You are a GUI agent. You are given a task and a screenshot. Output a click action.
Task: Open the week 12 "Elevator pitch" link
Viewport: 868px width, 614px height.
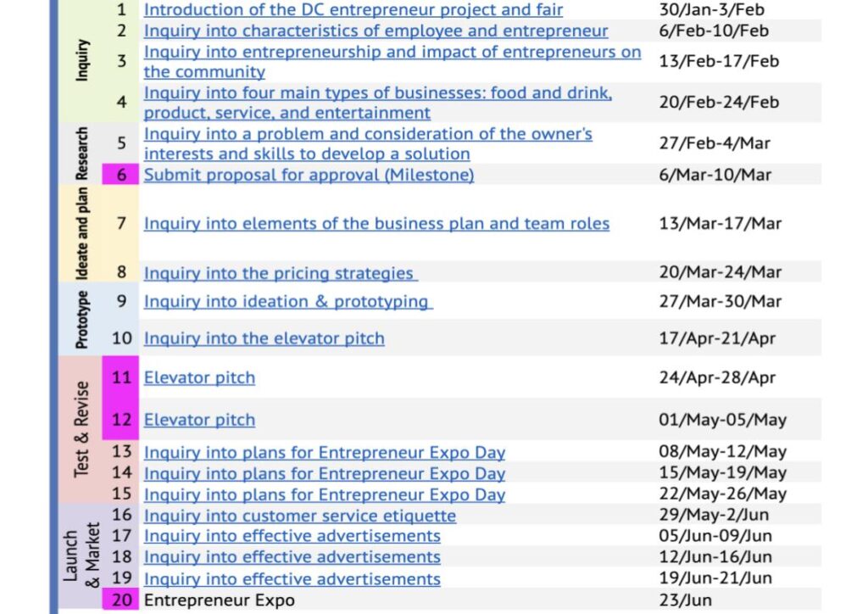click(199, 421)
